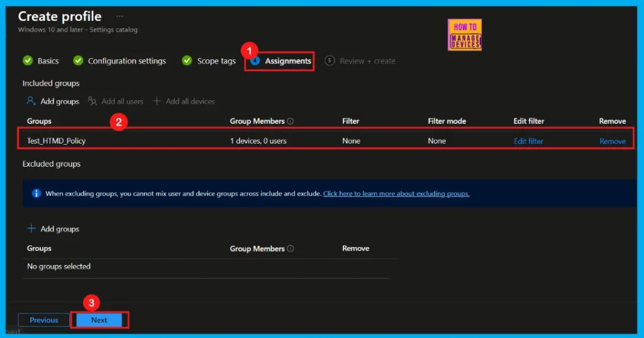Click the Filter mode value None

[x=436, y=140]
